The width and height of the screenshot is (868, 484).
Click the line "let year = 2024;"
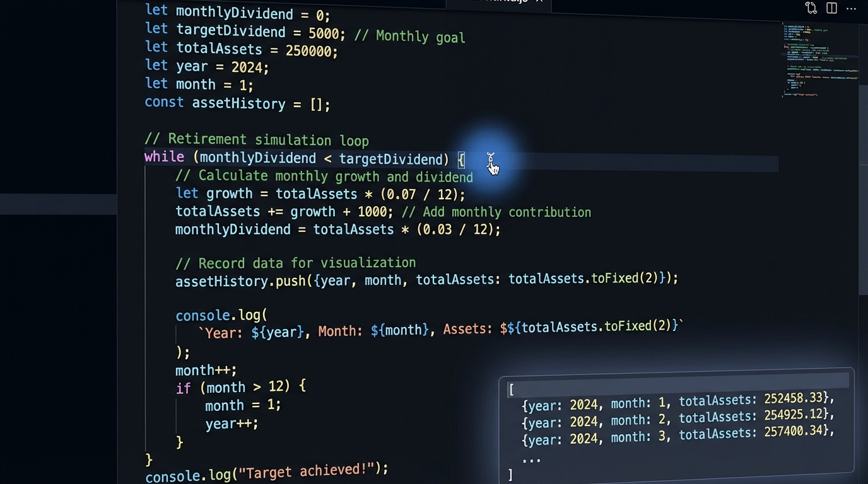[x=207, y=66]
